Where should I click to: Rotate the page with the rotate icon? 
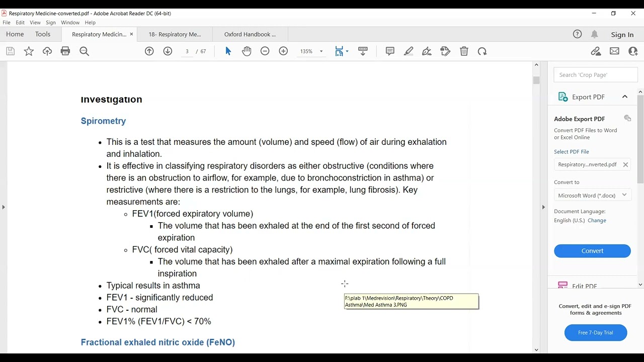tap(482, 51)
